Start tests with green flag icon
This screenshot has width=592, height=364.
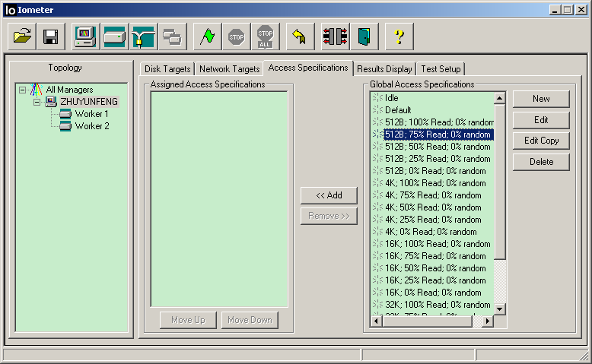click(x=207, y=36)
